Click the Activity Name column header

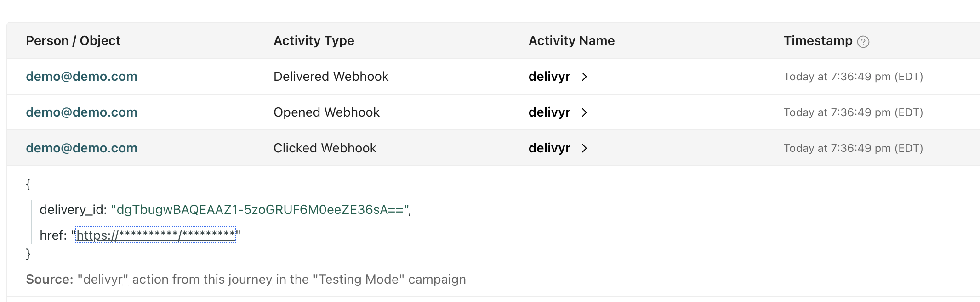click(571, 41)
